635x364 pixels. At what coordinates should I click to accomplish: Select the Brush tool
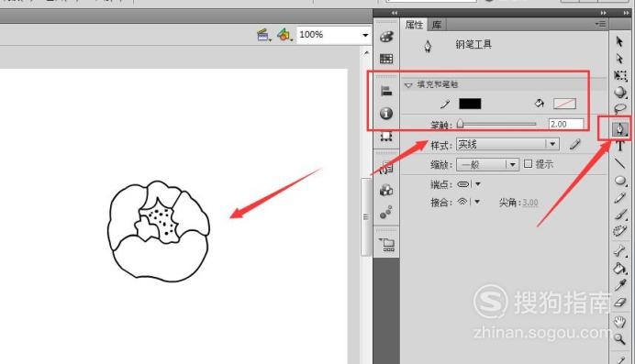(620, 215)
